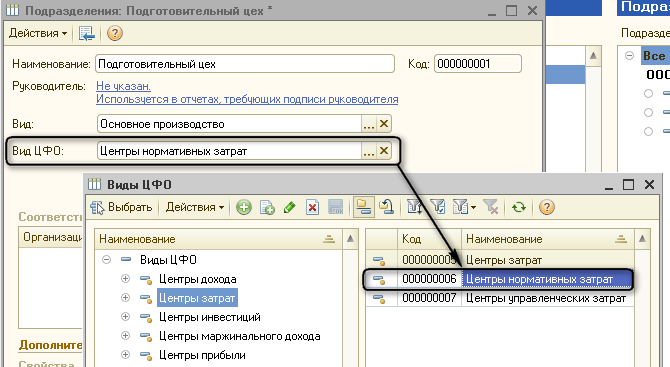Open selection button for Вид ЦФО field
The image size is (670, 367).
point(369,151)
